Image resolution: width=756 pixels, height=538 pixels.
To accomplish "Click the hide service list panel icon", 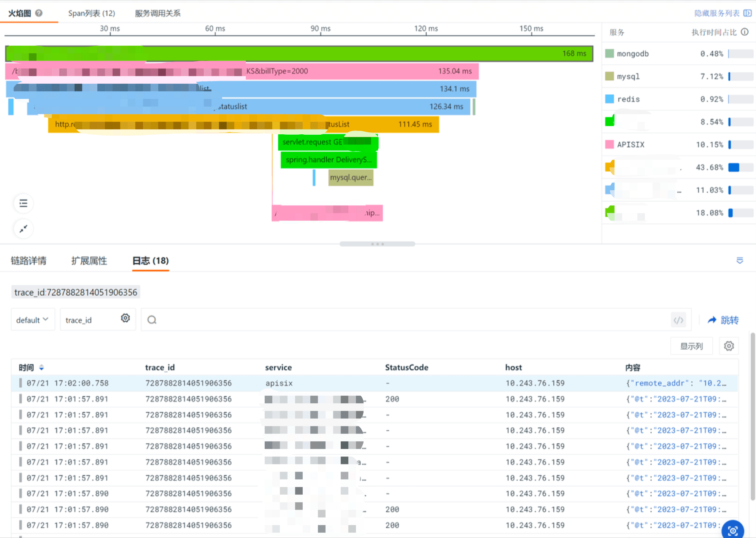I will (748, 13).
